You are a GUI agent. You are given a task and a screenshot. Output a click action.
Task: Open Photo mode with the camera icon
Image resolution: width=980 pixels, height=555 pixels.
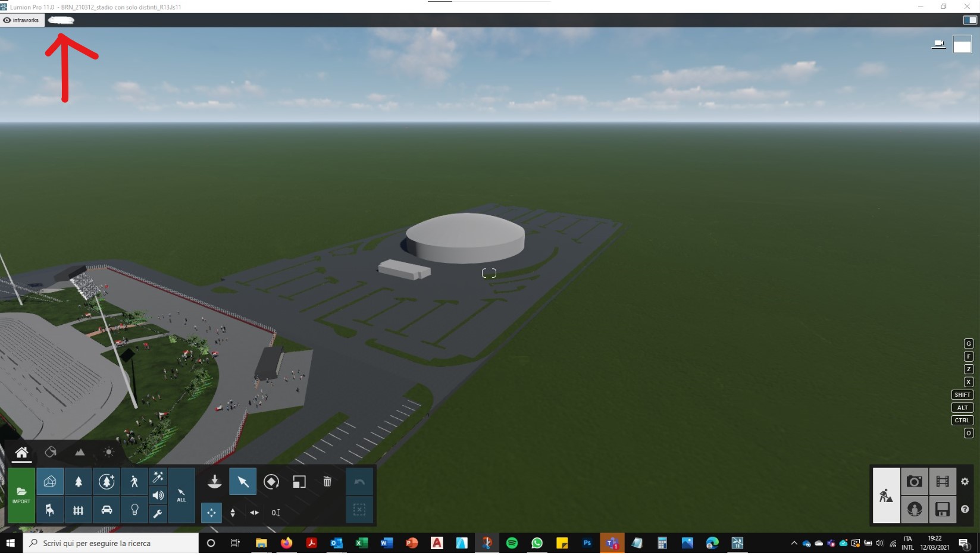pos(915,481)
